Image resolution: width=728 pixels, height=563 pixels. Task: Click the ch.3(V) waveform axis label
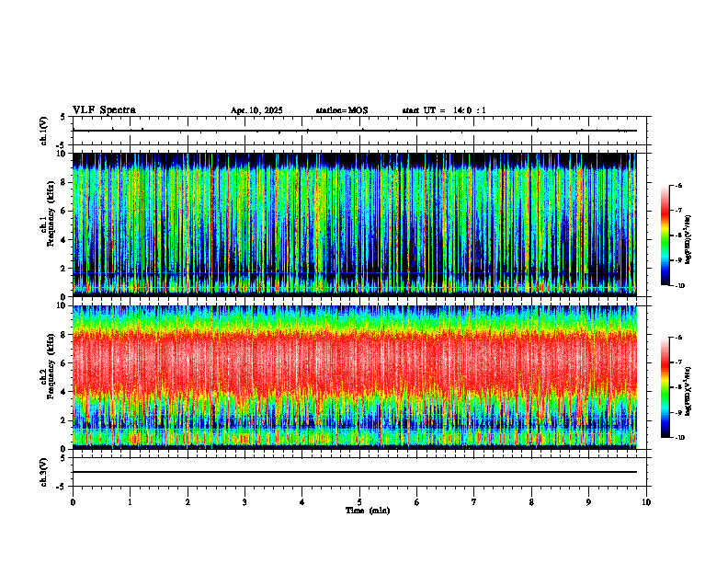[x=43, y=473]
